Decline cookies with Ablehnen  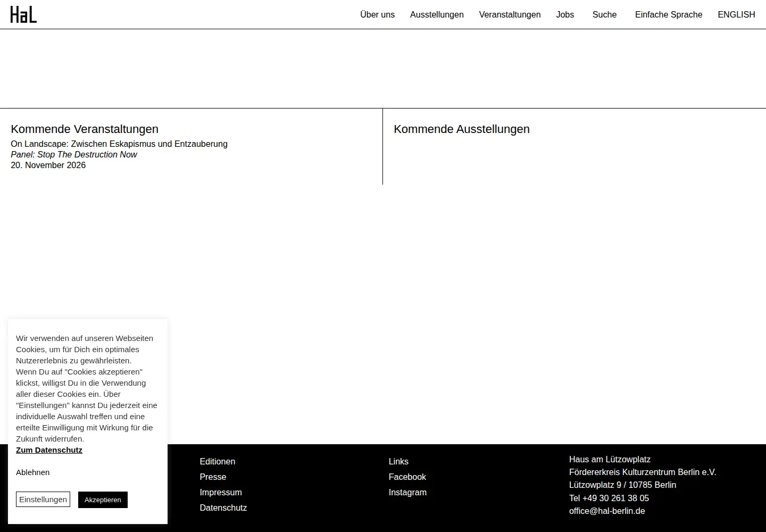tap(33, 472)
